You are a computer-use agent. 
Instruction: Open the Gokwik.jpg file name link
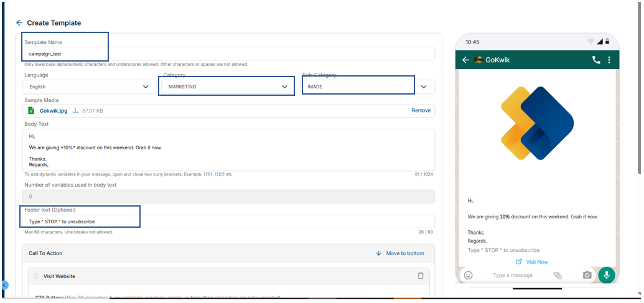coord(54,111)
